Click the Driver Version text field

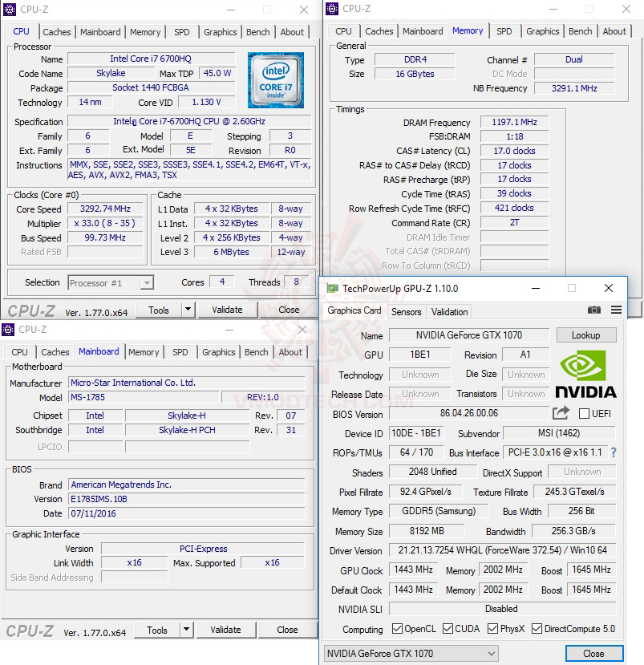(x=502, y=550)
